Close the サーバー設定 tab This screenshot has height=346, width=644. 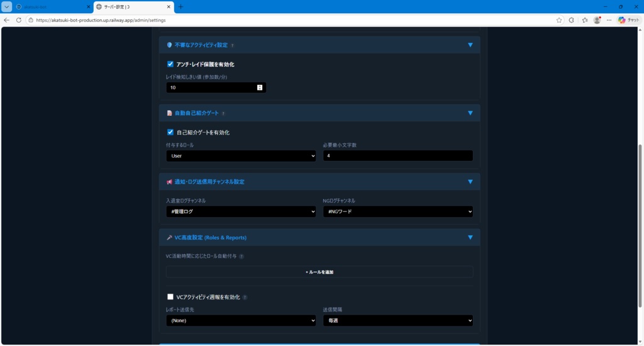pos(169,7)
